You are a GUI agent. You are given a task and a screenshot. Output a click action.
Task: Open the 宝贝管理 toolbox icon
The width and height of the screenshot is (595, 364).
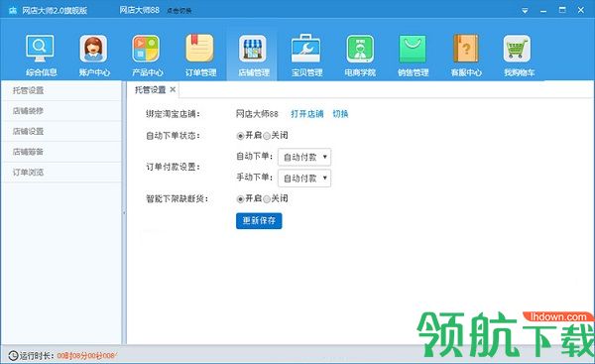(x=306, y=49)
